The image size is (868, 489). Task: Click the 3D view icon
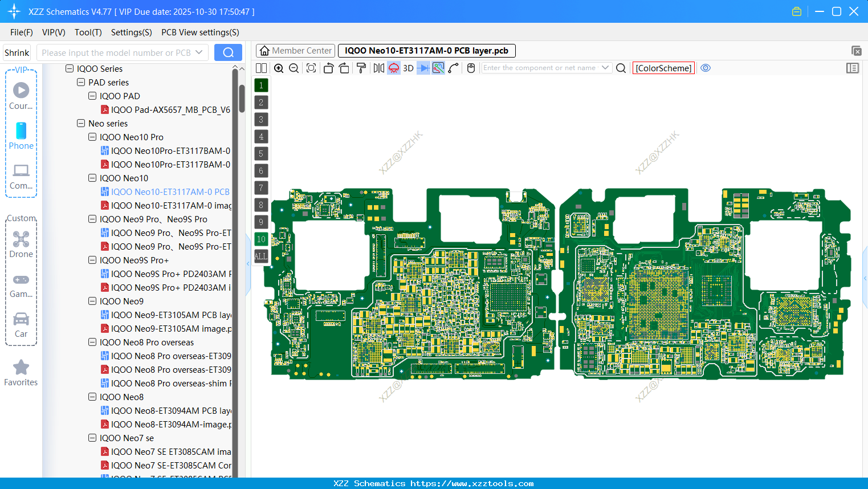point(407,68)
